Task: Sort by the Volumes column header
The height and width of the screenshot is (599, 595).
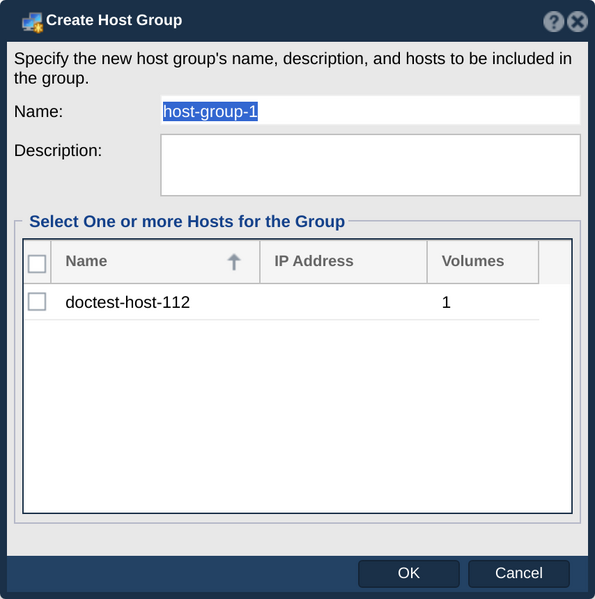Action: [483, 262]
